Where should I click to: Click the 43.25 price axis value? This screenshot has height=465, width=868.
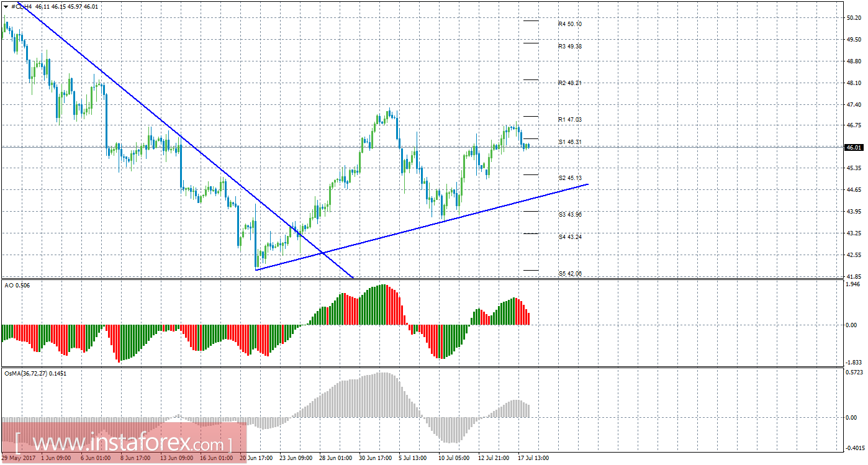click(x=853, y=233)
